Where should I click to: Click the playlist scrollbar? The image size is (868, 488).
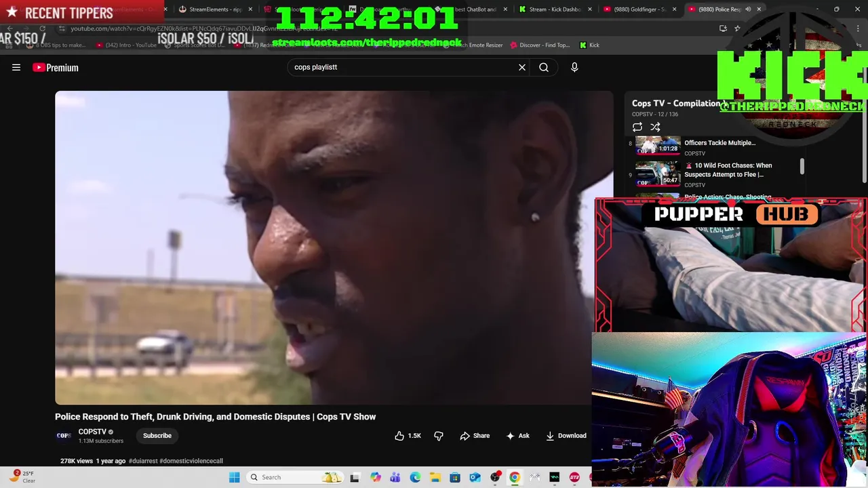click(802, 167)
